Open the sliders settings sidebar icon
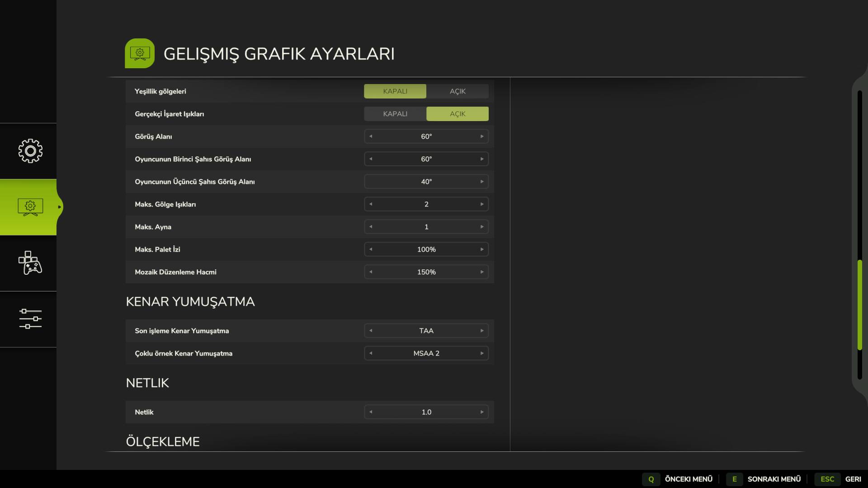 click(30, 319)
